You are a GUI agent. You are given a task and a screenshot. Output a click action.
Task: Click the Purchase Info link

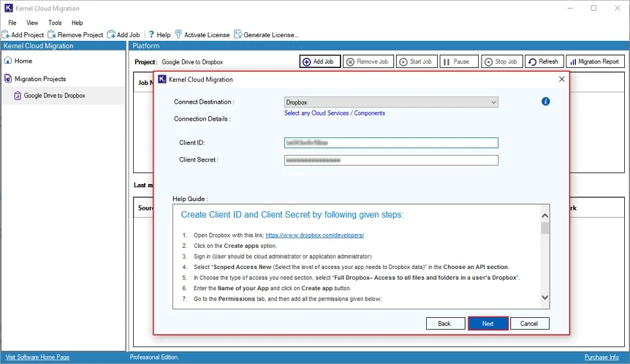click(x=601, y=357)
